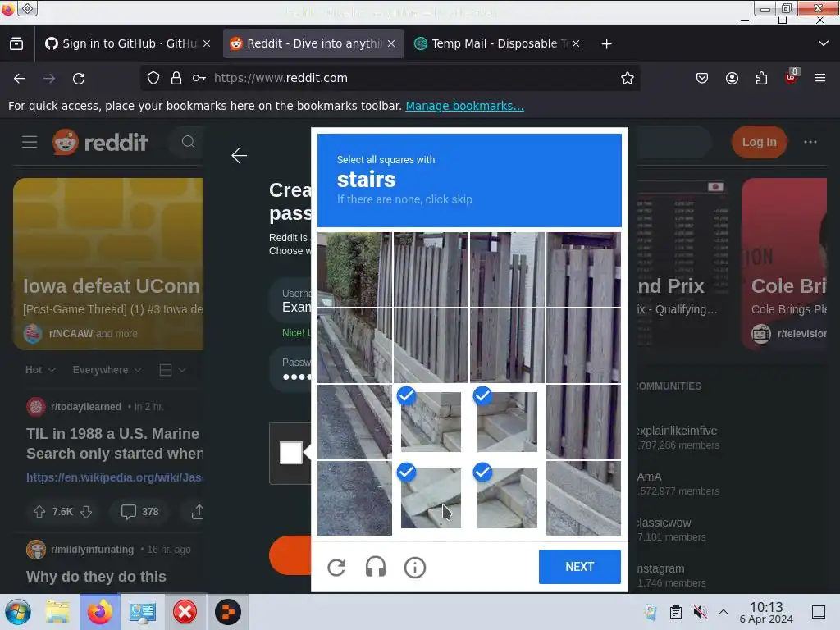This screenshot has height=630, width=840.
Task: Close the Temp Mail tab
Action: [575, 43]
